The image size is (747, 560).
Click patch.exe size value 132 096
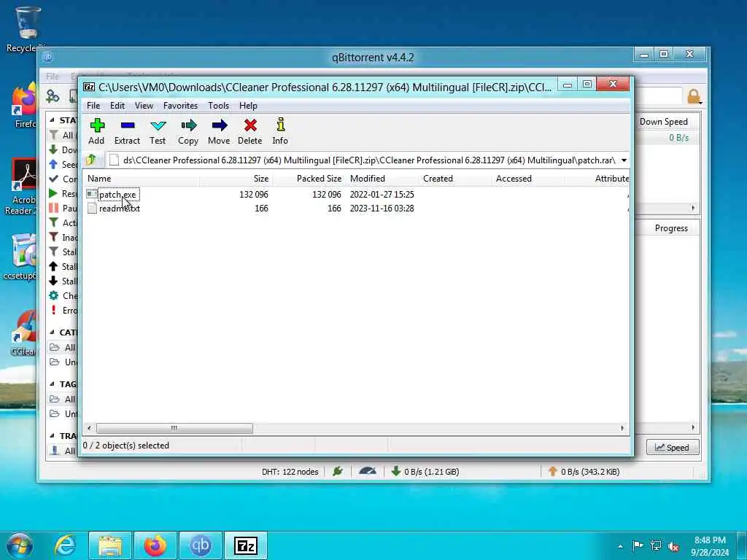point(253,194)
